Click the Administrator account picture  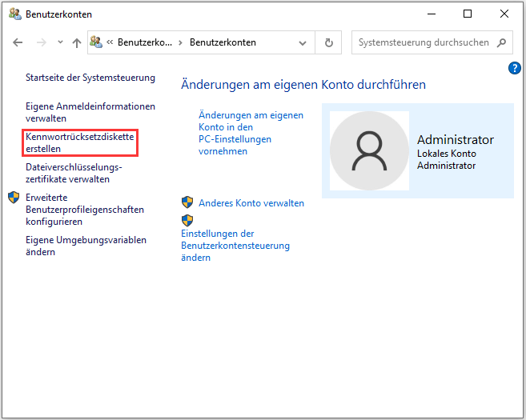coord(369,150)
